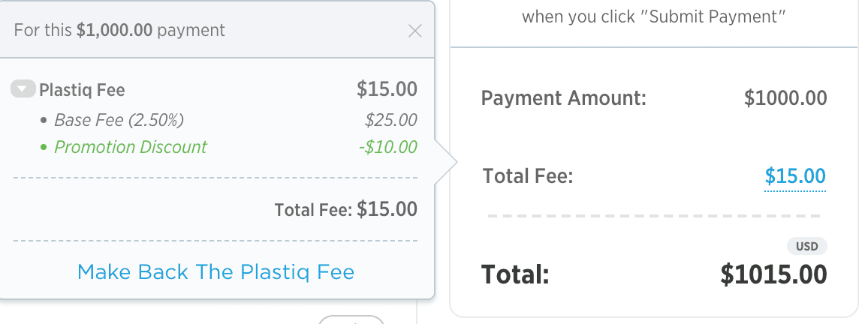This screenshot has height=324, width=868.
Task: Click the Total Fee label in summary
Action: pyautogui.click(x=528, y=176)
